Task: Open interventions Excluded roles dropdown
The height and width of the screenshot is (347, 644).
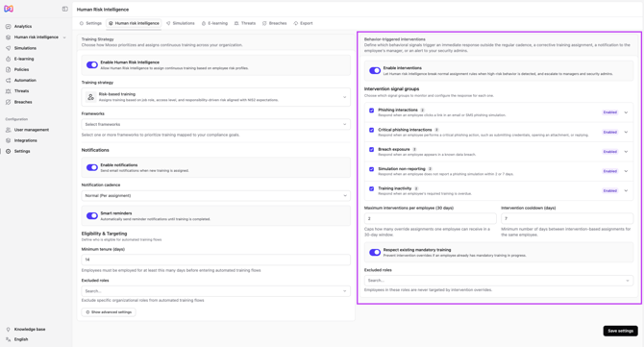Action: (x=498, y=281)
